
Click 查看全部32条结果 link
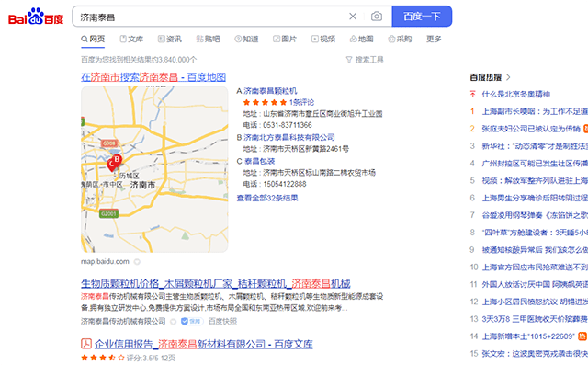tap(267, 198)
